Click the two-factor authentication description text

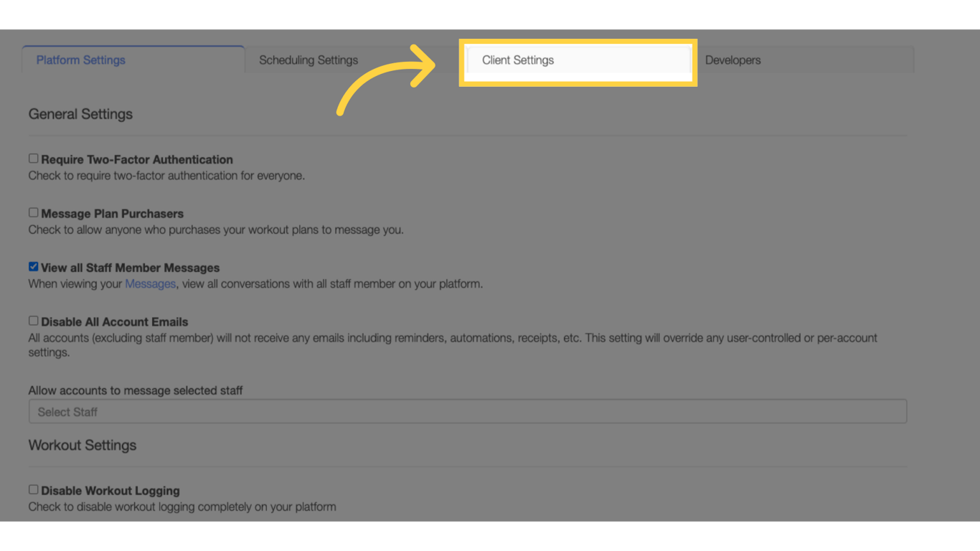(x=166, y=175)
